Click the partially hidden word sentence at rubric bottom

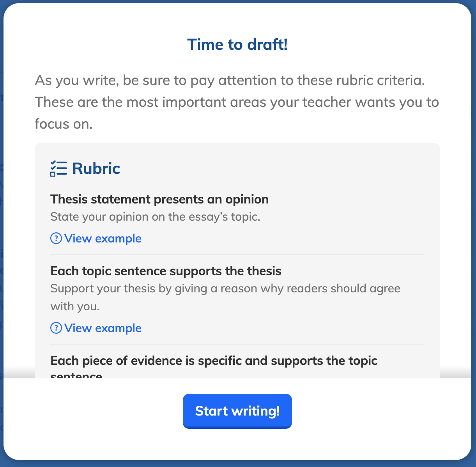pyautogui.click(x=76, y=375)
